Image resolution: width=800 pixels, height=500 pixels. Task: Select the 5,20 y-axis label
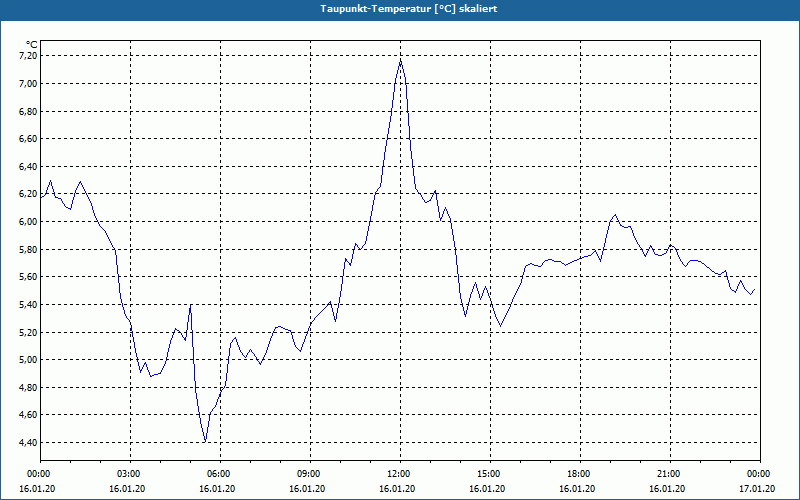[x=28, y=332]
